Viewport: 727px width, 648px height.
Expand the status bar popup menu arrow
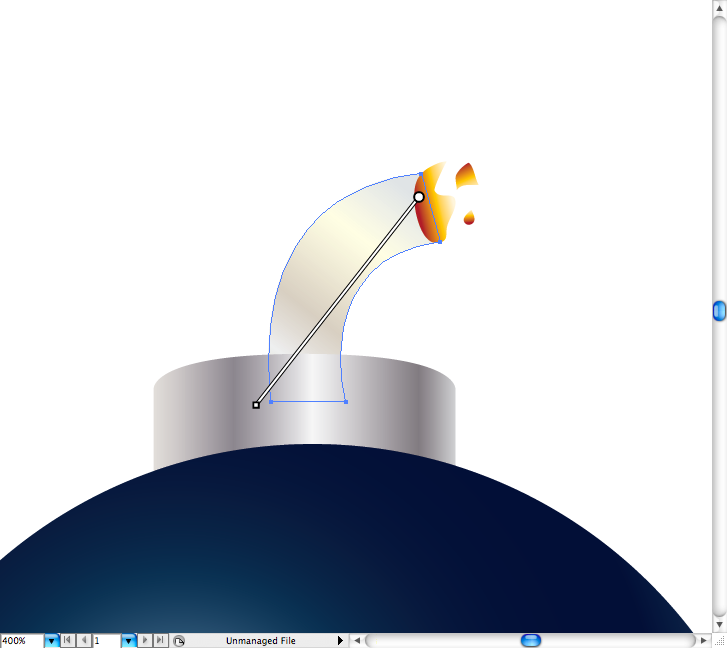(x=340, y=640)
